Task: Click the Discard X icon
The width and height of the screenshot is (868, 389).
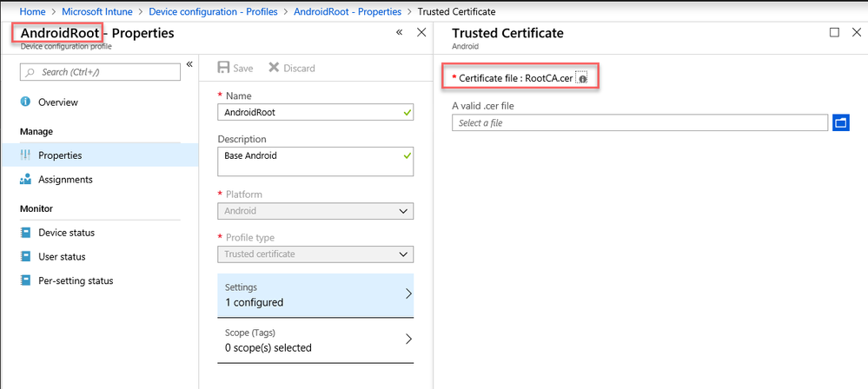Action: coord(274,68)
